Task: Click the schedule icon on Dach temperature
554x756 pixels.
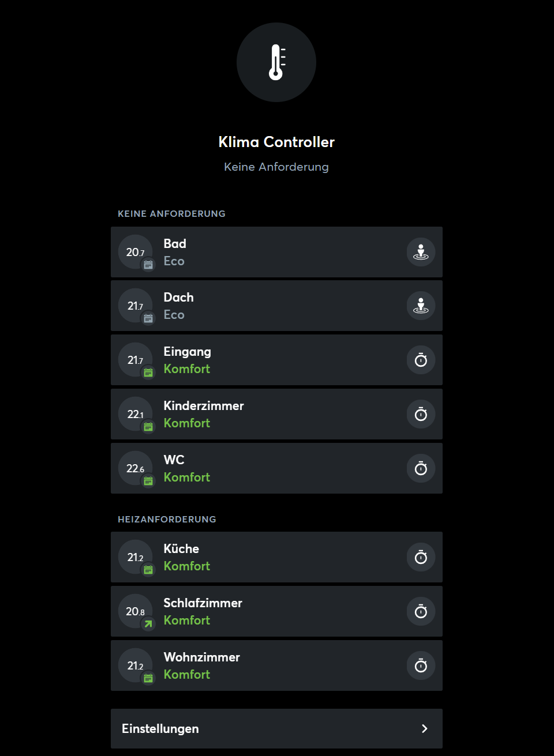Action: pyautogui.click(x=148, y=318)
